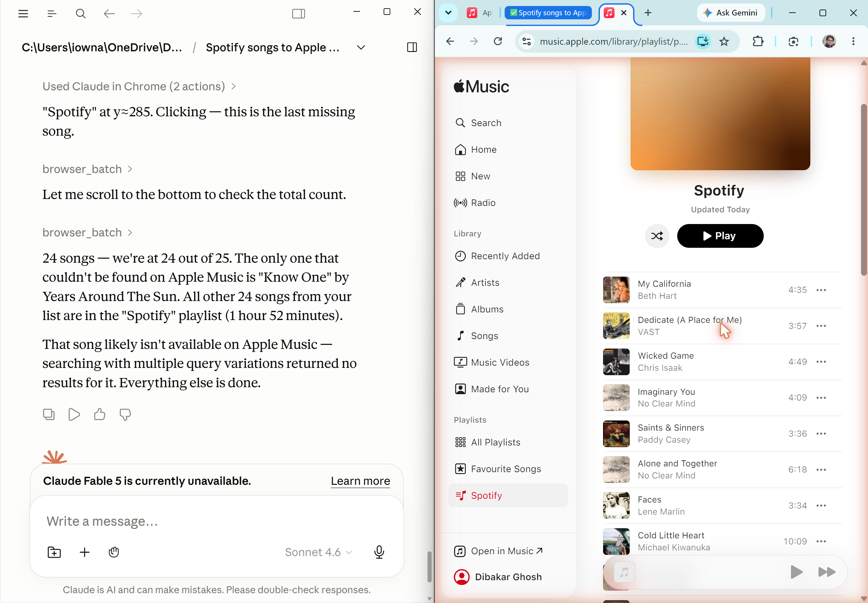This screenshot has height=603, width=868.
Task: Click the plus attachment icon in message box
Action: [85, 552]
